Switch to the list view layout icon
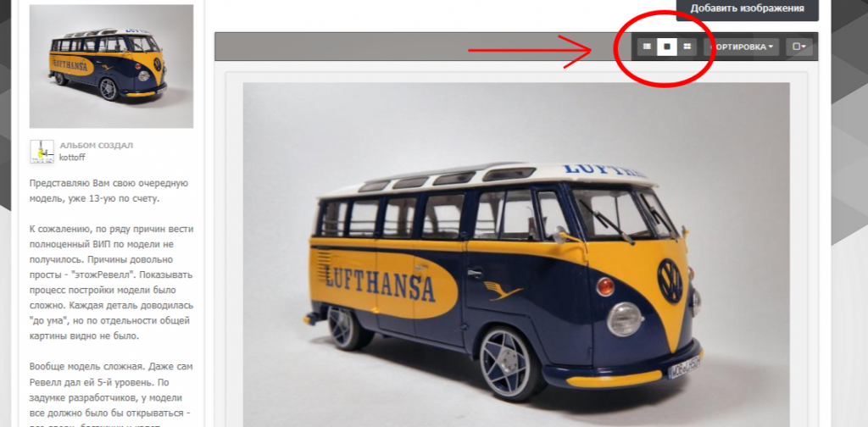 647,47
